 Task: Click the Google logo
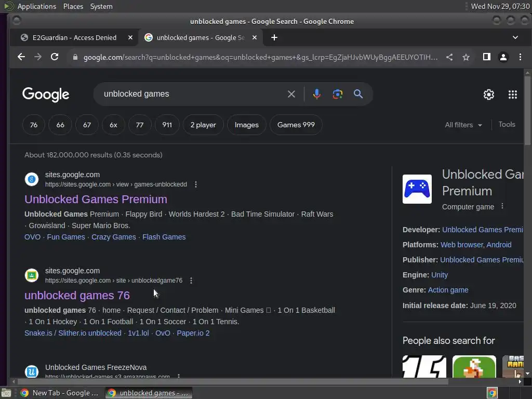(x=46, y=95)
